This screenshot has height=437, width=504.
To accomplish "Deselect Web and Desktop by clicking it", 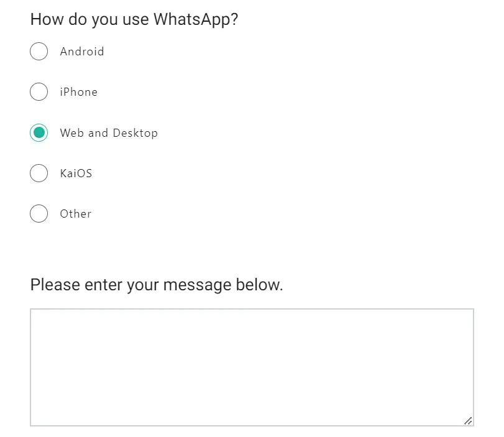I will 39,132.
